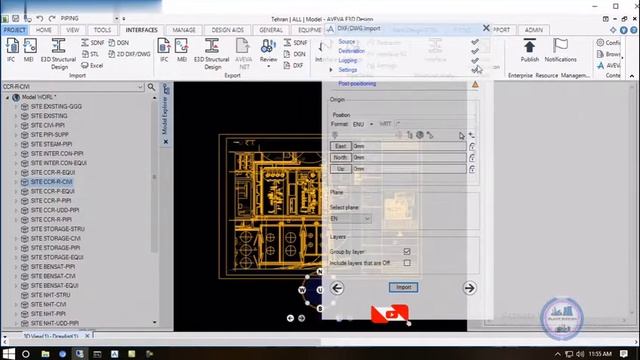Select STL import option
Screen dimensions: 640x360
[x=90, y=54]
